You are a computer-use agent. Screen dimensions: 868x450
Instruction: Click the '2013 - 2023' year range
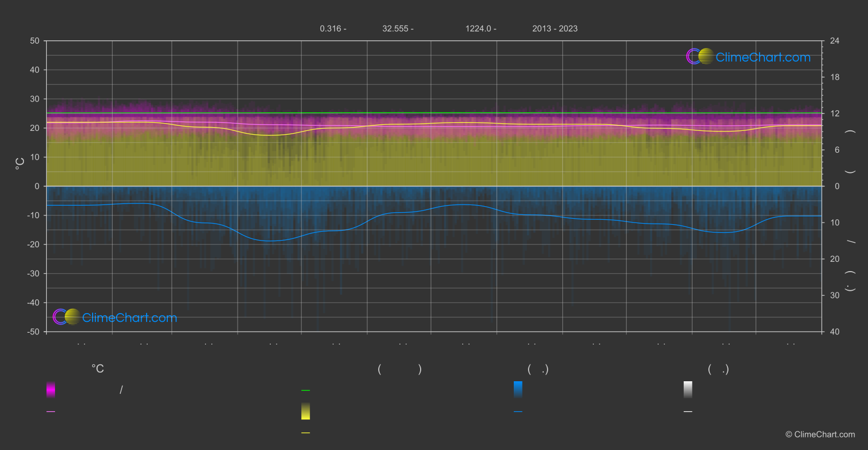[555, 28]
